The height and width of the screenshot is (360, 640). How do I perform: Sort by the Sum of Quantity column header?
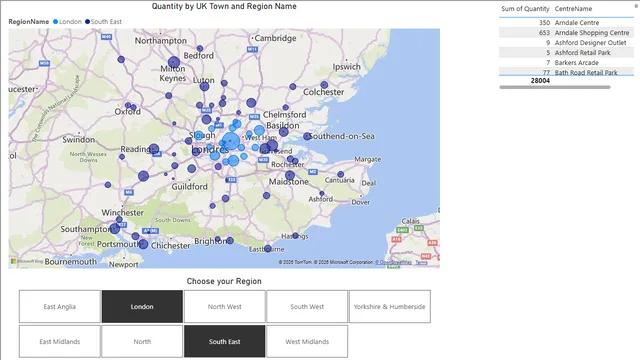coord(525,9)
